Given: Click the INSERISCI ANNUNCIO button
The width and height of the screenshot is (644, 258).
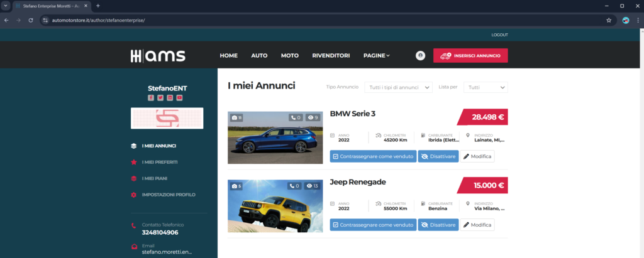Looking at the screenshot, I should 470,56.
